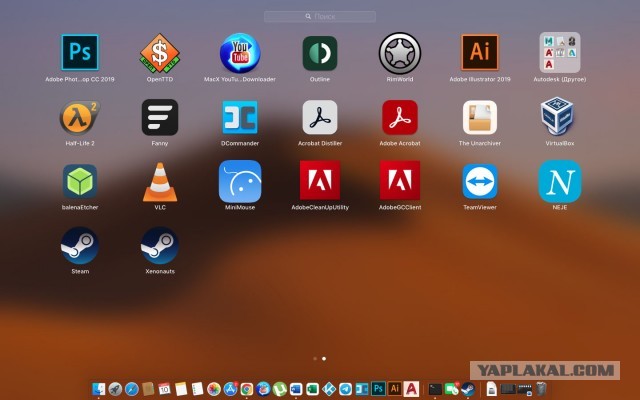
Task: Open AdobeGCClient
Action: point(400,180)
